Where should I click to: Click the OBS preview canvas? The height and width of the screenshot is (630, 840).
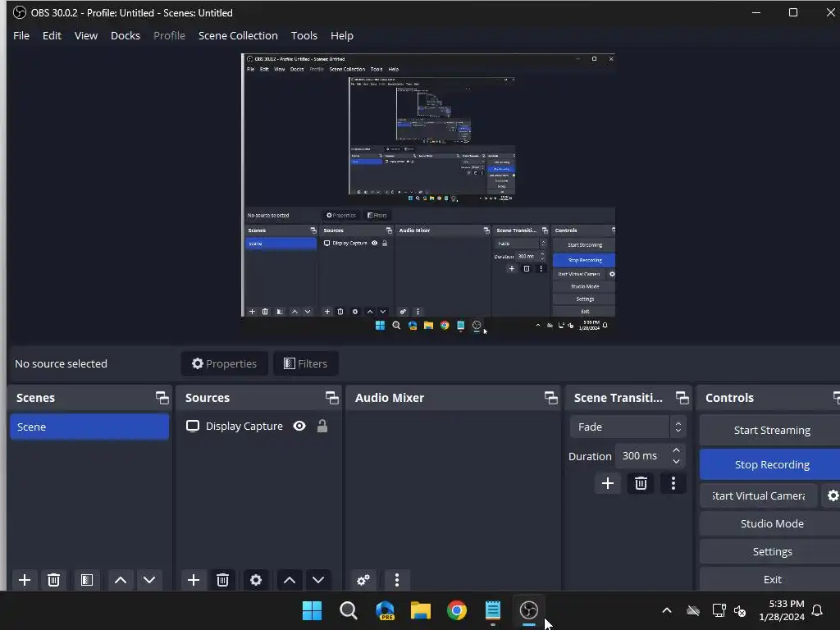click(428, 194)
